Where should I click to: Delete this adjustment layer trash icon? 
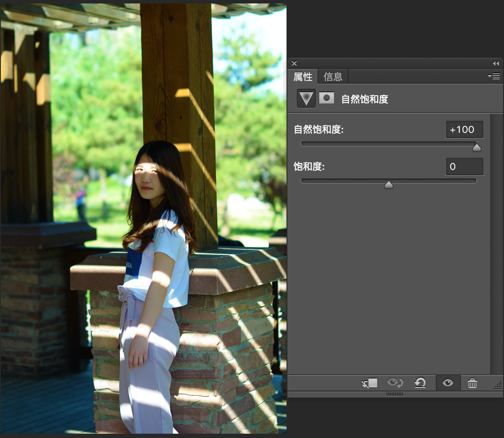(x=472, y=383)
